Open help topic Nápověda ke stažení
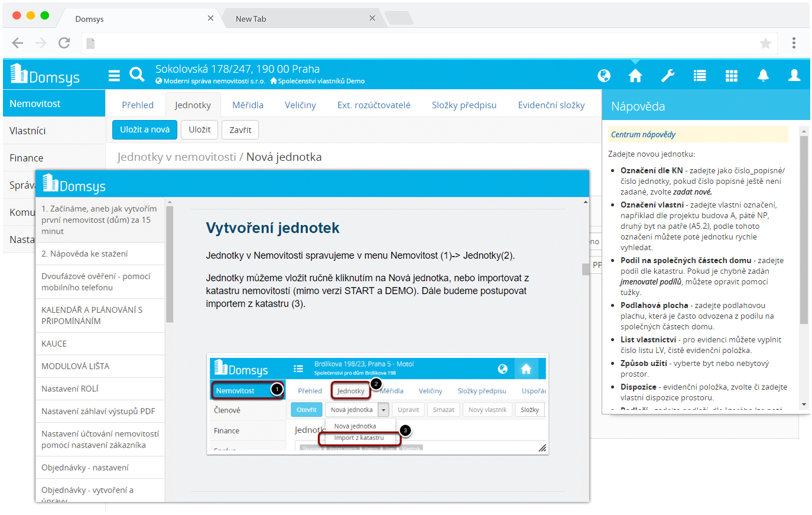This screenshot has width=812, height=515. pyautogui.click(x=100, y=254)
